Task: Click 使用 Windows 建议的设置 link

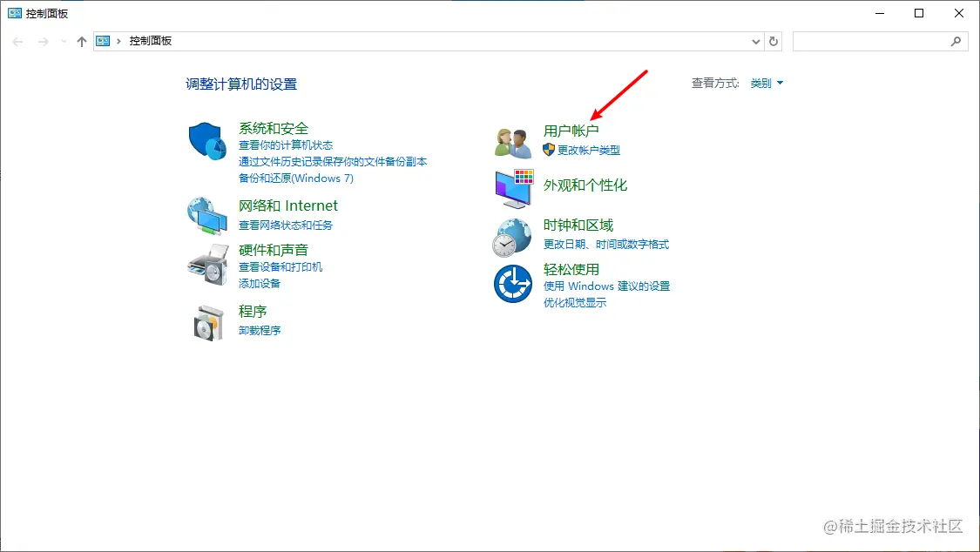Action: 606,286
